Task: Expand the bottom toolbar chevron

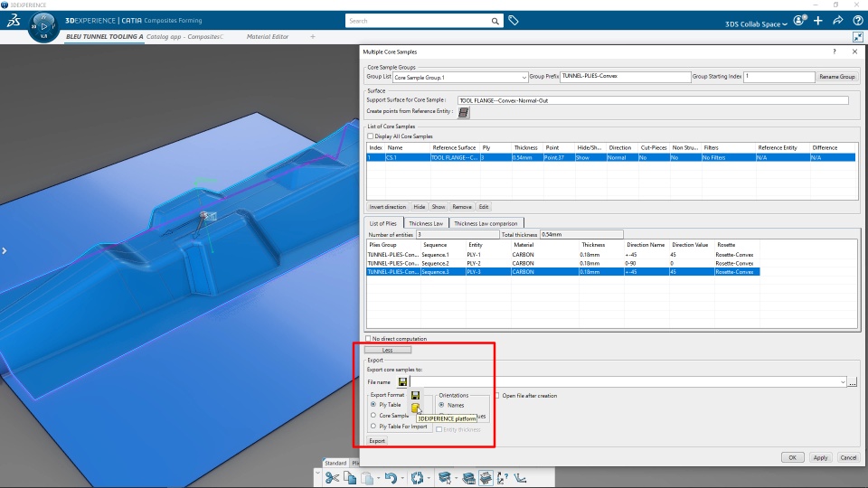Action: [x=317, y=473]
